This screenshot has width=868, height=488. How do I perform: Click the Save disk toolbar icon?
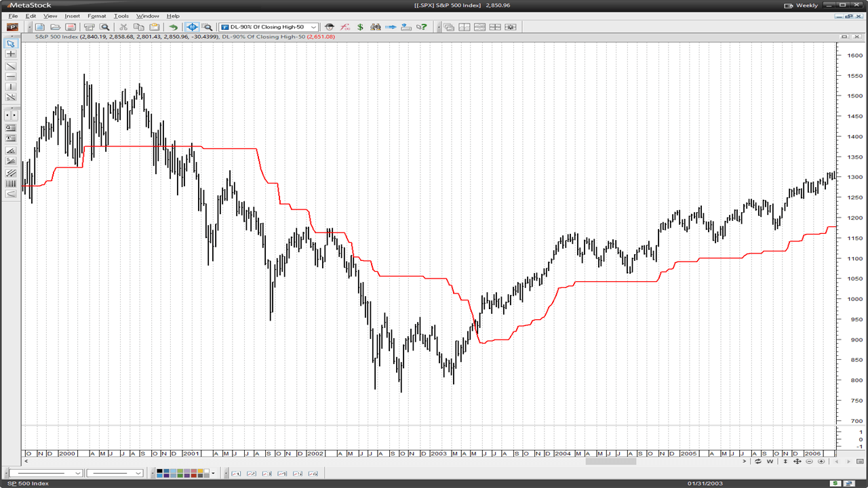click(70, 27)
